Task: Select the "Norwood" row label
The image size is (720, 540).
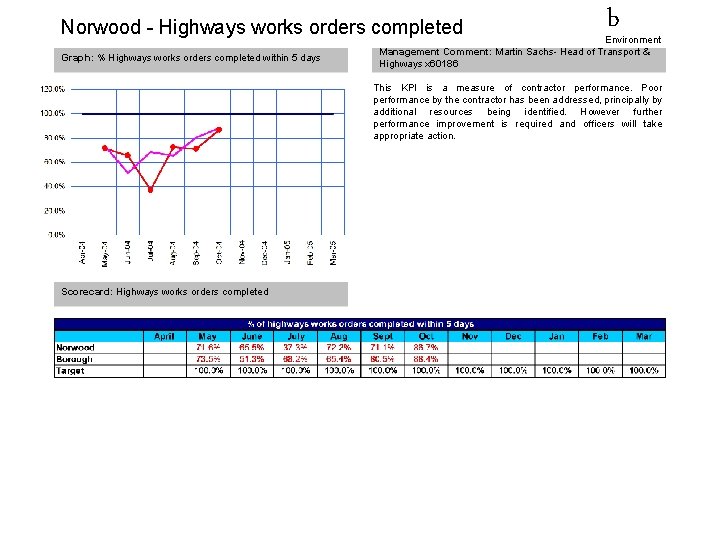Action: (75, 348)
